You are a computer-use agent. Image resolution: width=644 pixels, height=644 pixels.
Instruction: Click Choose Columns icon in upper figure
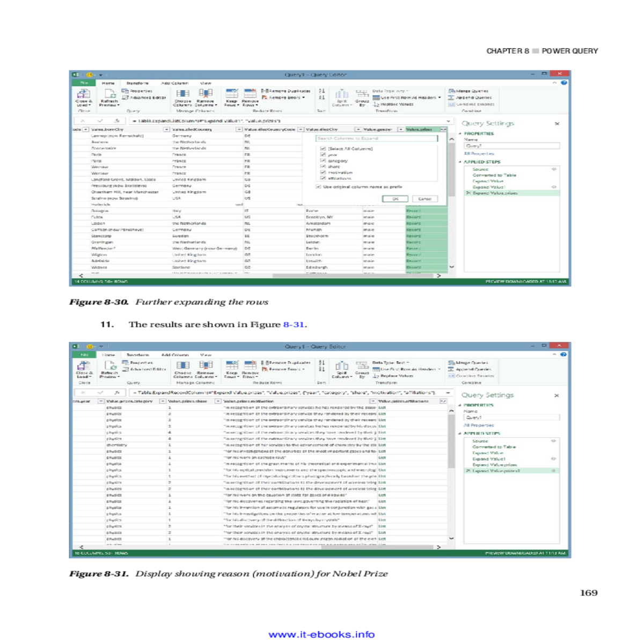[182, 94]
